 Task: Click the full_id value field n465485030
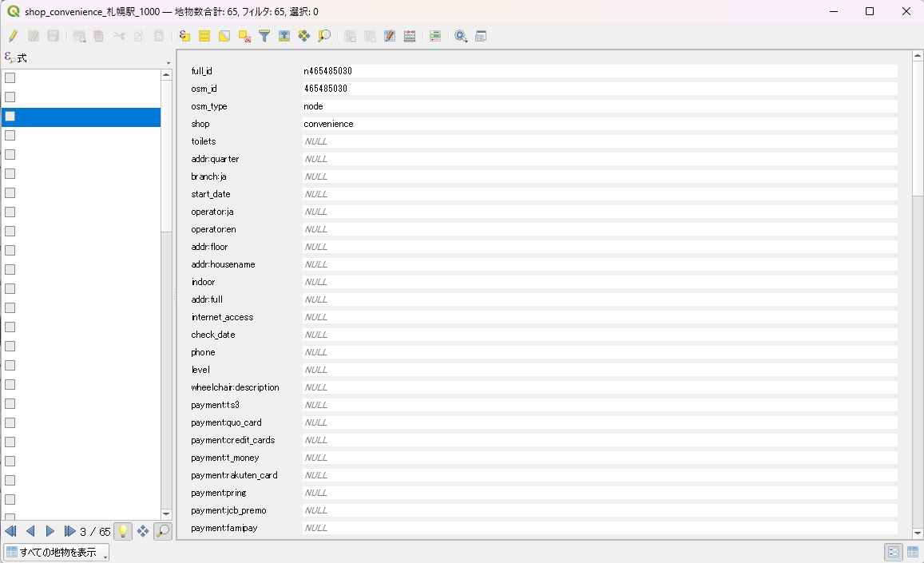click(600, 71)
